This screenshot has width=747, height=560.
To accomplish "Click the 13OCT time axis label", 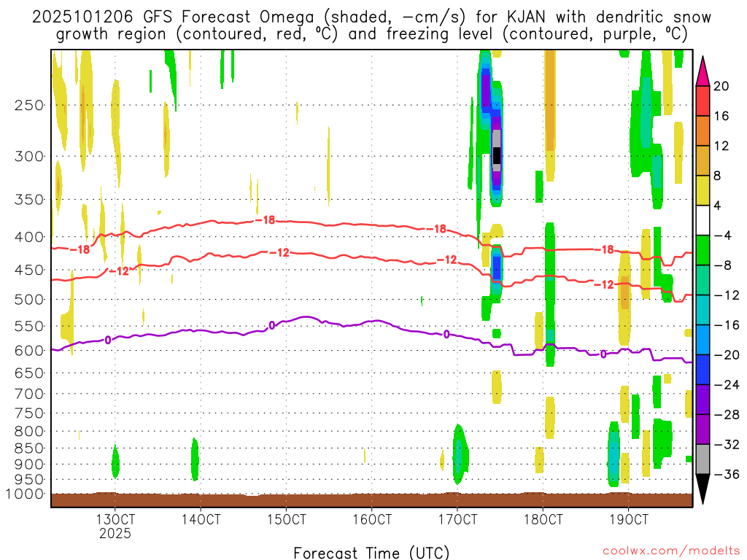I will point(115,519).
